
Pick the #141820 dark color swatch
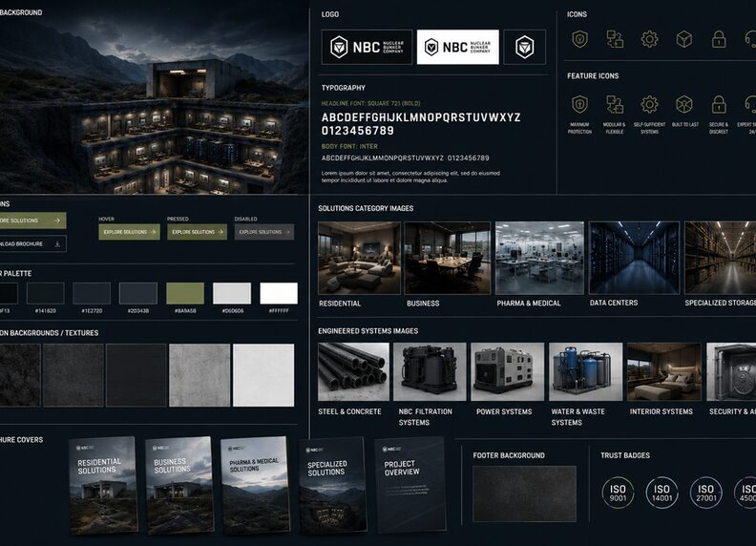[x=45, y=293]
